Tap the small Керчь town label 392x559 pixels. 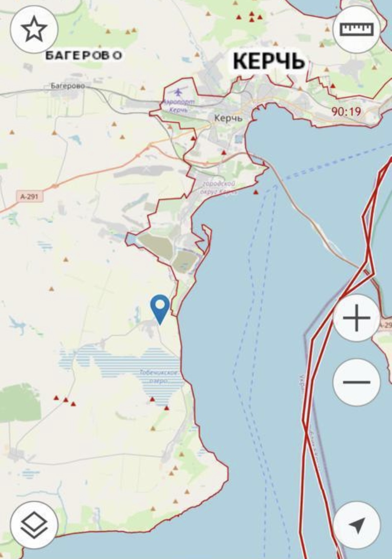pyautogui.click(x=228, y=118)
